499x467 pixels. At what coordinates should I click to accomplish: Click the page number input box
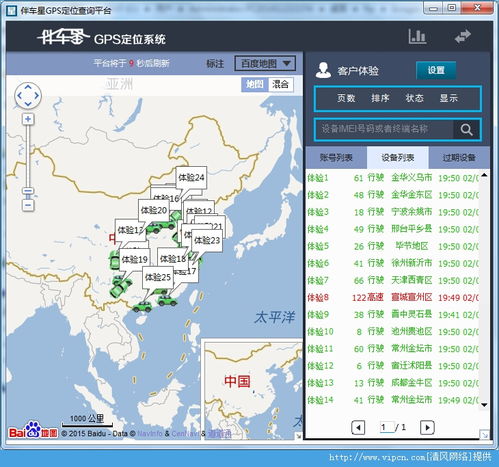pos(387,427)
